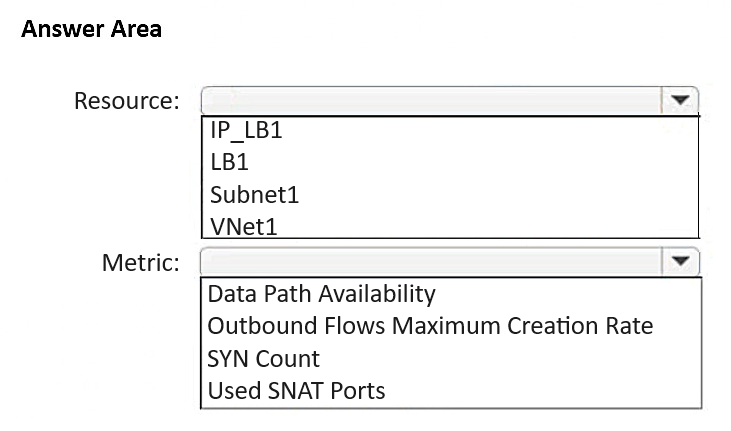Click the Metric: label
This screenshot has width=731, height=431.
pos(141,263)
